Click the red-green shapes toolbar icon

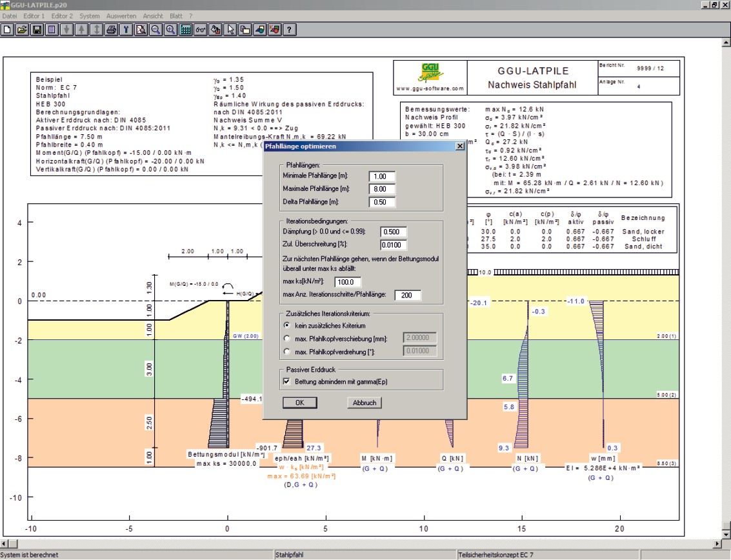[x=275, y=30]
